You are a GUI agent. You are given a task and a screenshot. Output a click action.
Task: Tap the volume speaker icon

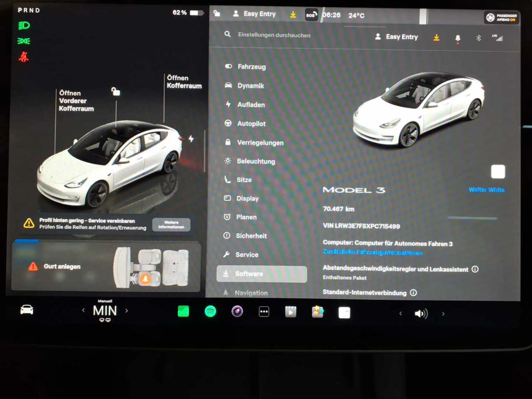[421, 313]
